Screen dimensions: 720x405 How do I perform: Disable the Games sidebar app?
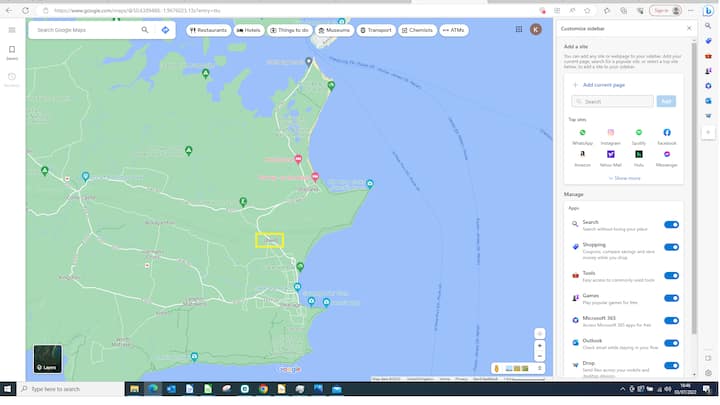(671, 297)
